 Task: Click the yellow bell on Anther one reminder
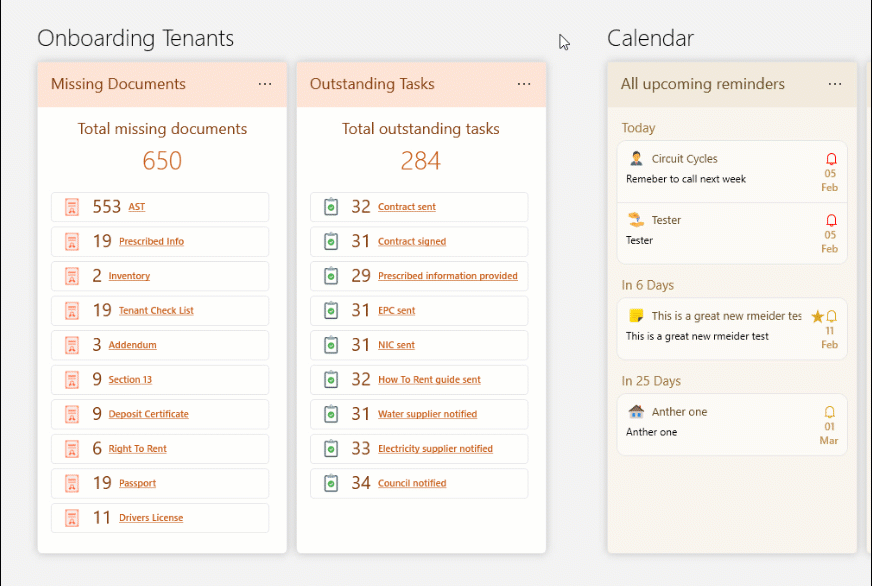pyautogui.click(x=829, y=412)
